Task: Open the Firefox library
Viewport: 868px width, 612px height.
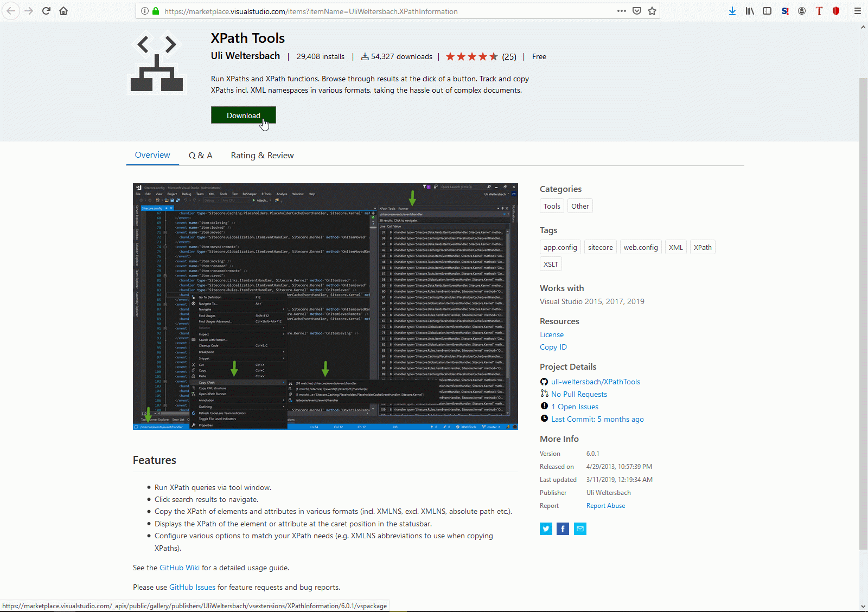Action: (750, 11)
